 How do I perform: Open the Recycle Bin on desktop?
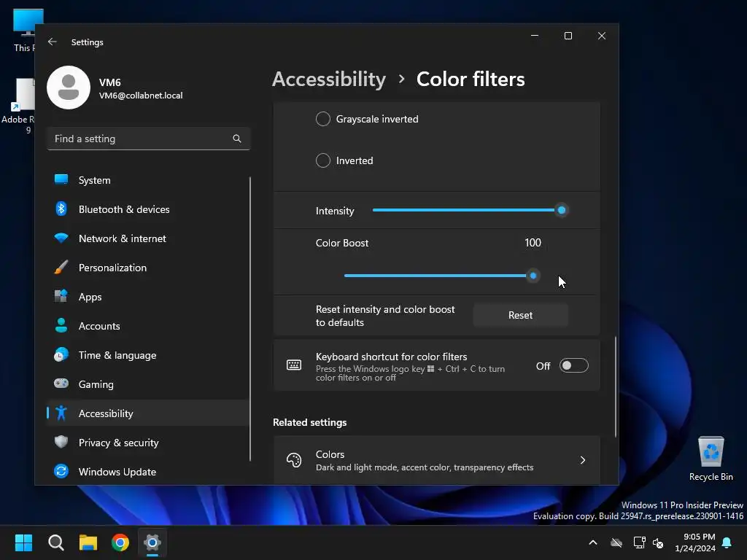point(711,459)
